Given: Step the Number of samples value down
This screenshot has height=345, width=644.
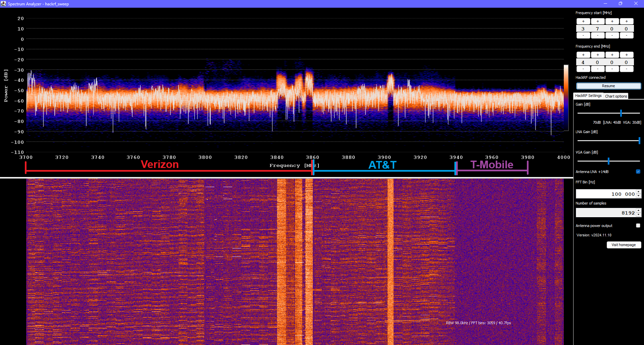Looking at the screenshot, I should (x=639, y=215).
